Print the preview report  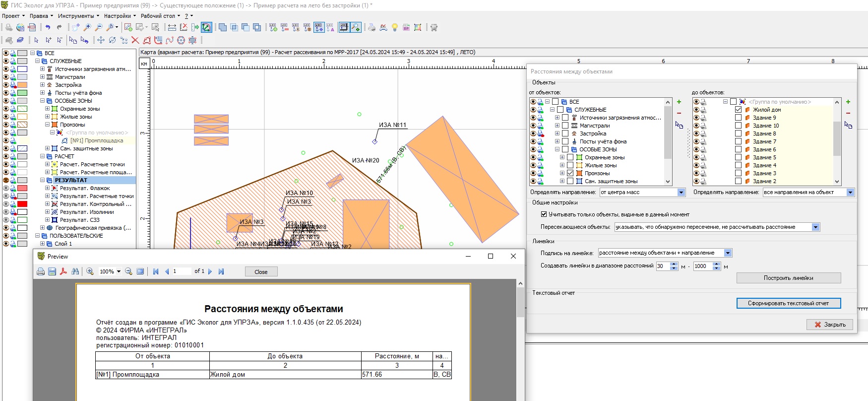(x=41, y=271)
